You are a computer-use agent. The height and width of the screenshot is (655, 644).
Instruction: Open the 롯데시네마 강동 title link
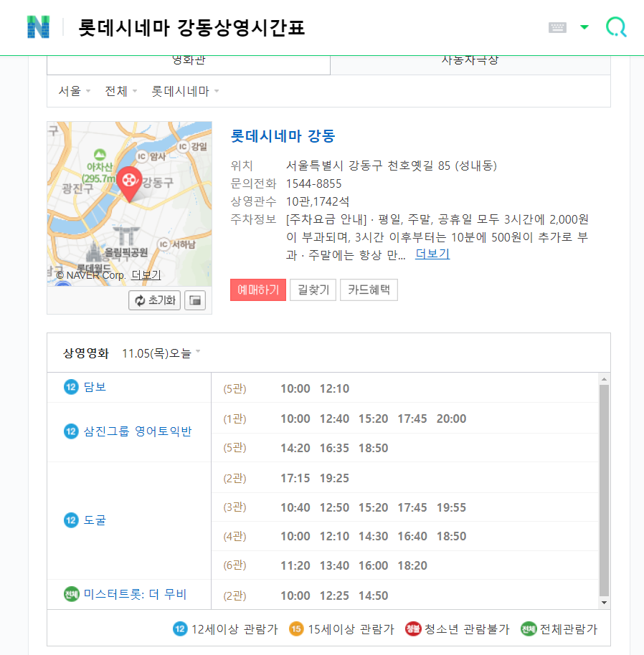(x=283, y=135)
